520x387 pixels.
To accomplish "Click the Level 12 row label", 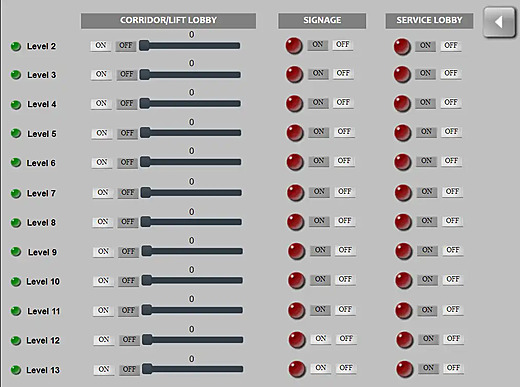I will pos(43,341).
